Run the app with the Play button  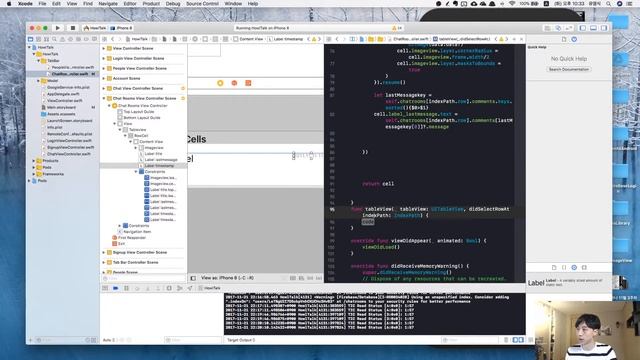pos(58,28)
